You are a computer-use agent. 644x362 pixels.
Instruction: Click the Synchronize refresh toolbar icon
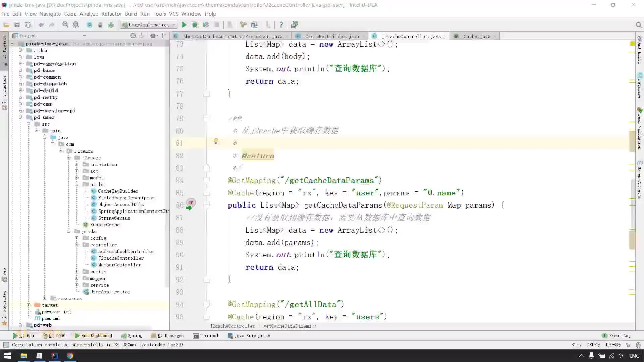pyautogui.click(x=28, y=25)
